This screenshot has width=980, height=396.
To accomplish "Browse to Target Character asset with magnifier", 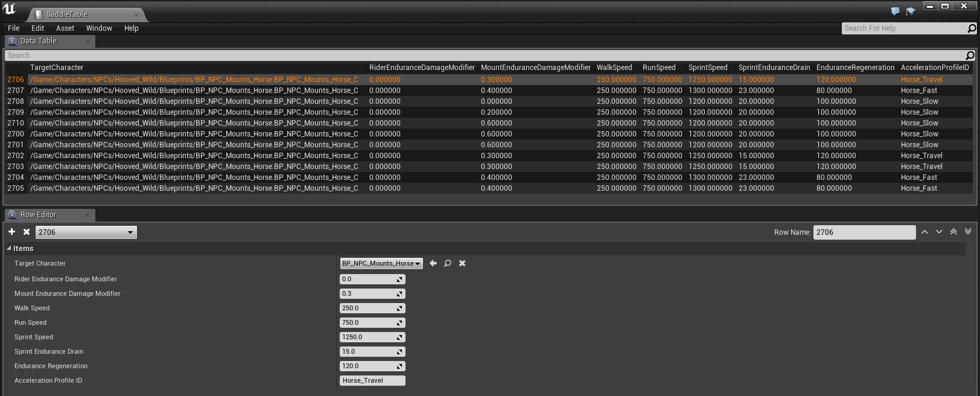I will click(x=448, y=263).
